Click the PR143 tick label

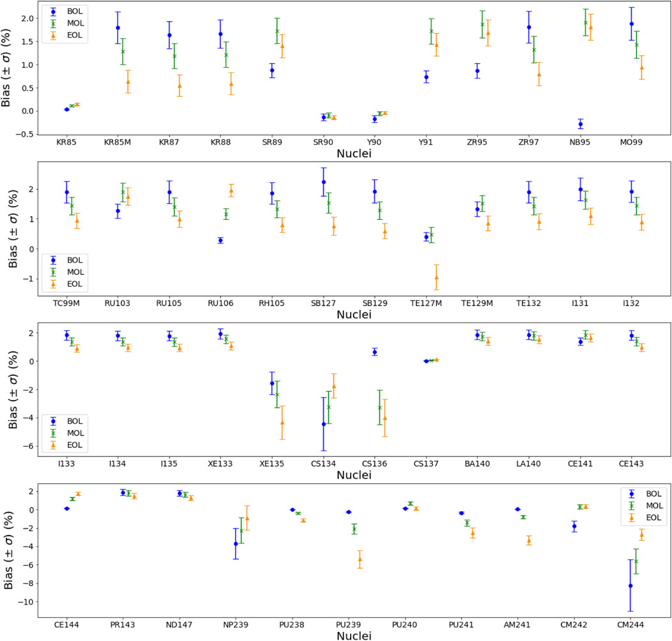[123, 625]
